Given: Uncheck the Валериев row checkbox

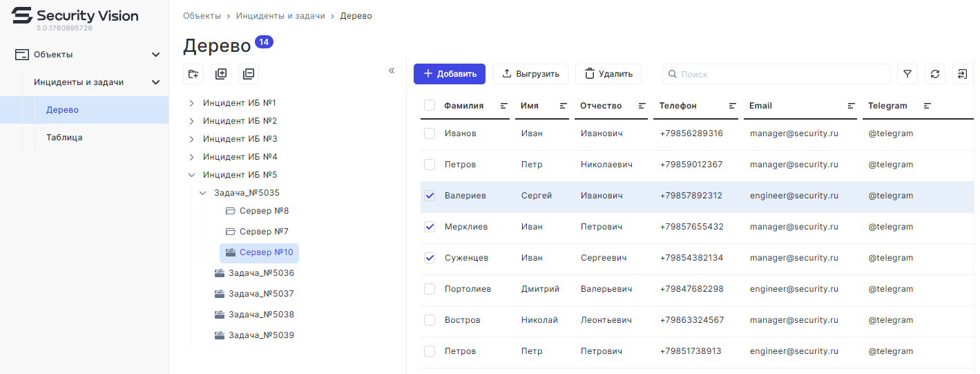Looking at the screenshot, I should pos(430,196).
